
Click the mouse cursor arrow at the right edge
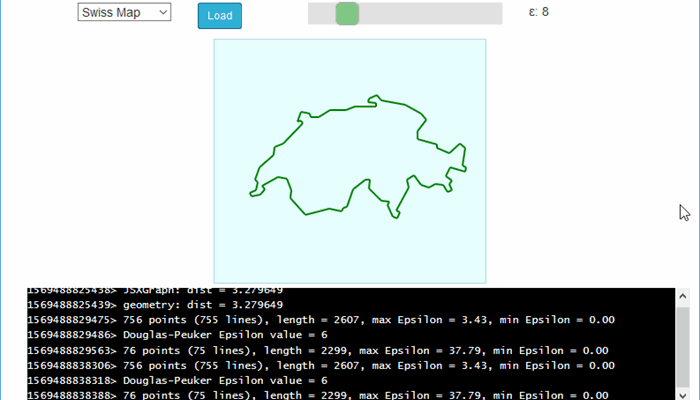click(x=684, y=212)
